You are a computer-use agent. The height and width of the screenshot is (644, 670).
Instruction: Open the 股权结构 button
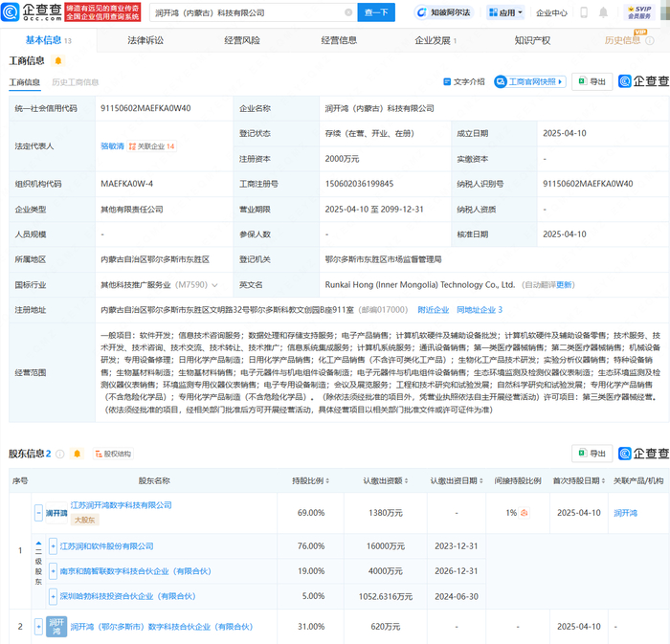[113, 454]
